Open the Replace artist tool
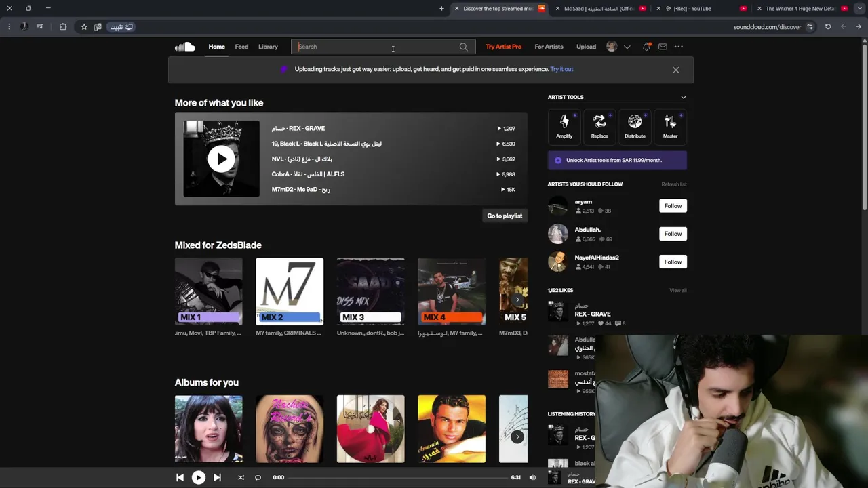The image size is (868, 488). pyautogui.click(x=599, y=126)
